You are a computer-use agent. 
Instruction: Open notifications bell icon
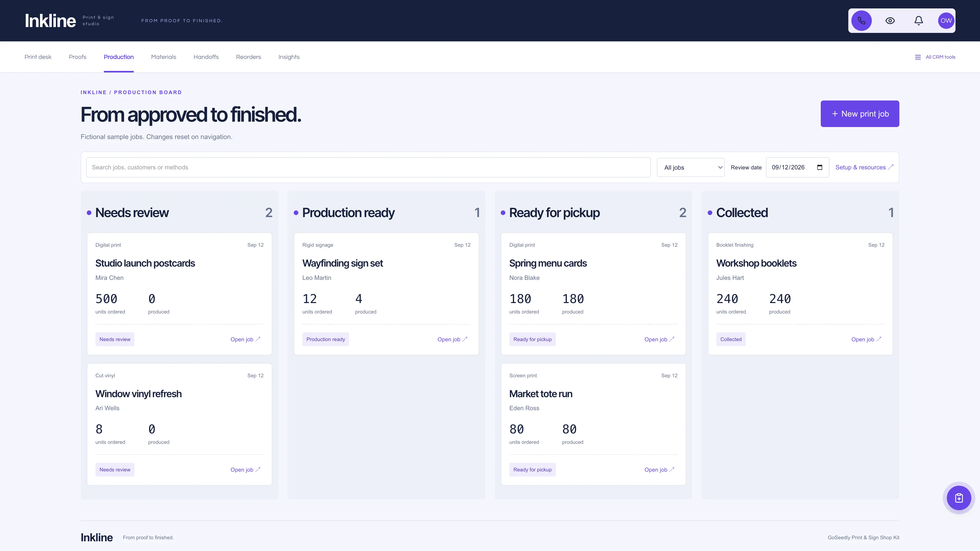coord(918,20)
